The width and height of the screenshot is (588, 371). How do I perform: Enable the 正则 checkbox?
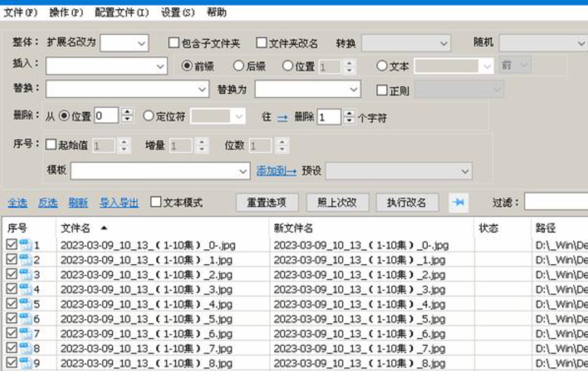click(x=382, y=90)
